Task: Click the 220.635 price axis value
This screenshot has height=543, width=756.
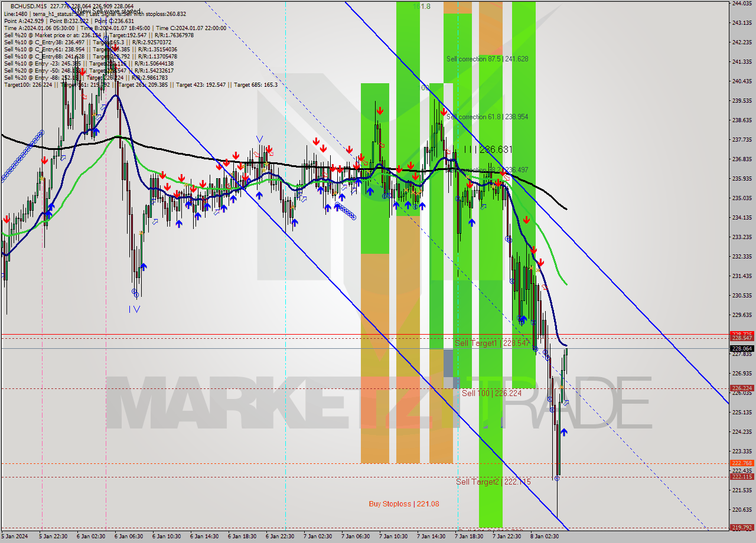Action: tap(742, 509)
